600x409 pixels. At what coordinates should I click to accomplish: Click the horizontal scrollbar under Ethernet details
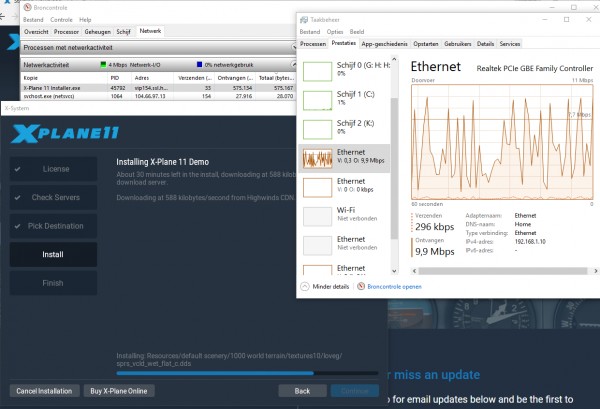click(x=502, y=271)
